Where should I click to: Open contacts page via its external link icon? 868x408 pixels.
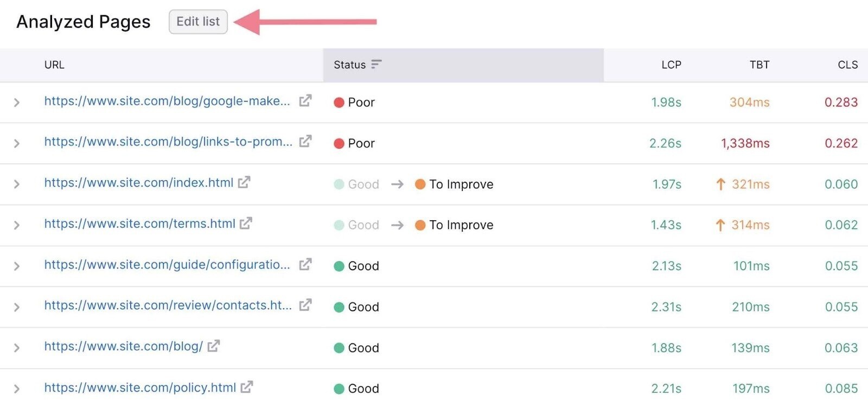305,305
